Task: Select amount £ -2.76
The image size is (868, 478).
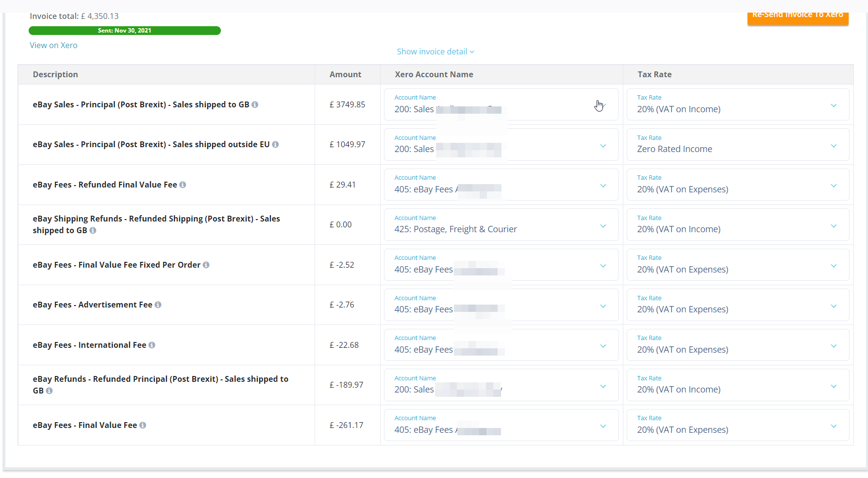Action: click(x=342, y=305)
